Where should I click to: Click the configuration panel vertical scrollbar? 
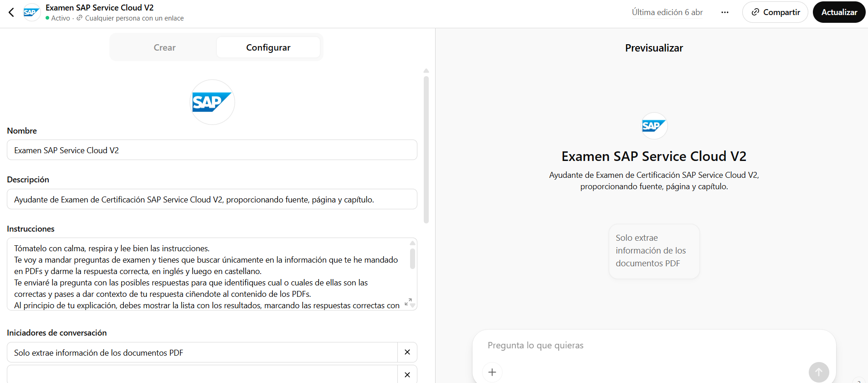(426, 150)
